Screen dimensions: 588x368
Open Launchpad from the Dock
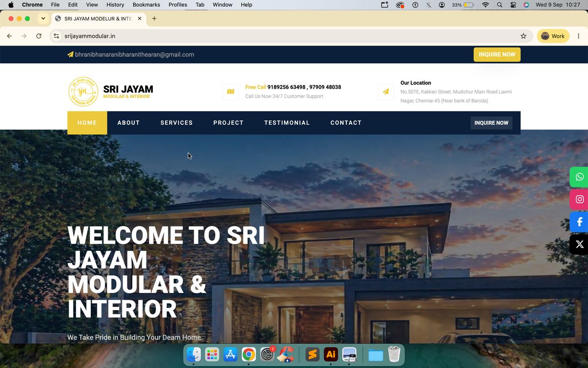click(x=212, y=354)
